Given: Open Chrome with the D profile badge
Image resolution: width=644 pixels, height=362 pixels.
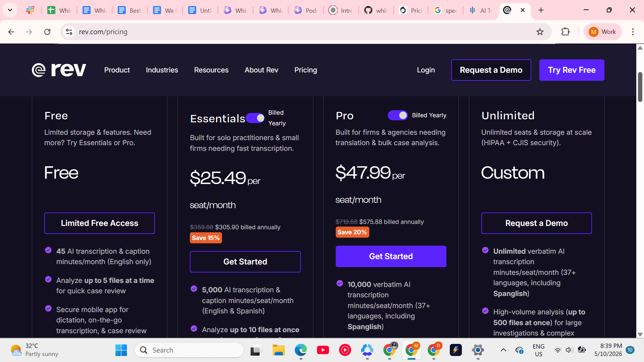Looking at the screenshot, I should [x=434, y=350].
